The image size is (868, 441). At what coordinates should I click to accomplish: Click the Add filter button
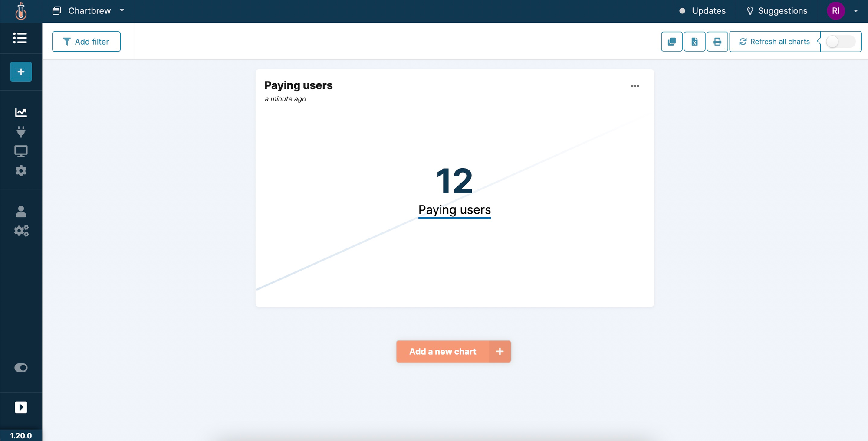[x=86, y=41]
